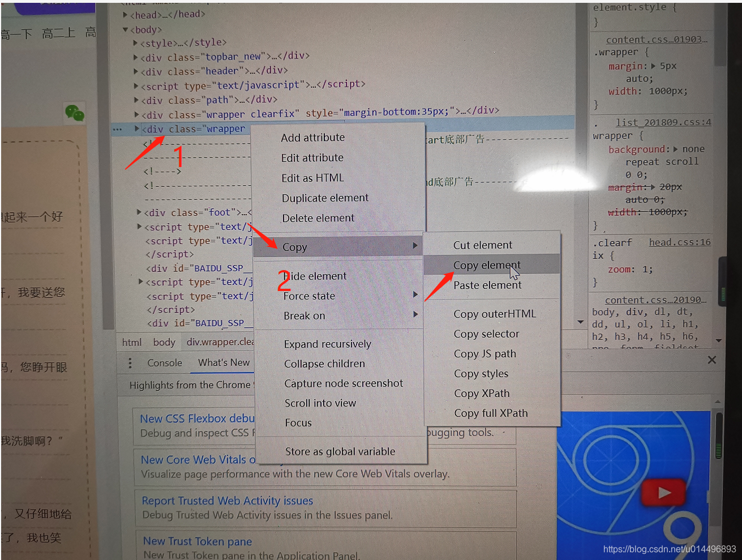Open the content.css_01903 stylesheet link
Screen dimensions: 742x560
tap(657, 40)
